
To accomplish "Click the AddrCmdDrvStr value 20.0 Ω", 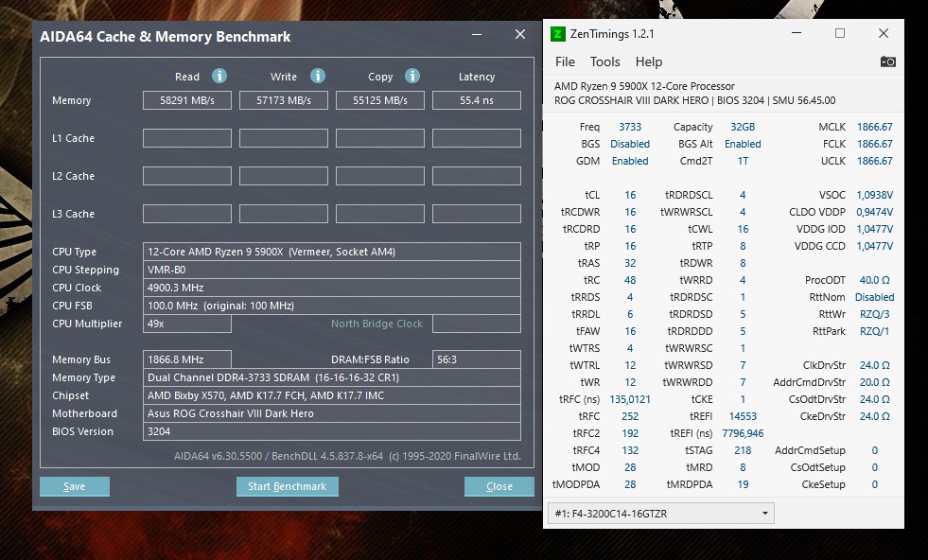I will pos(875,382).
